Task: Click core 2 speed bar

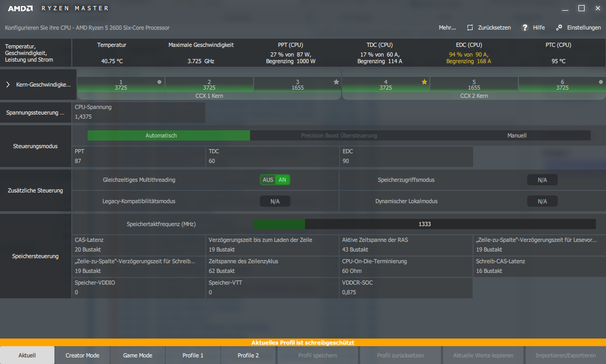Action: (209, 85)
